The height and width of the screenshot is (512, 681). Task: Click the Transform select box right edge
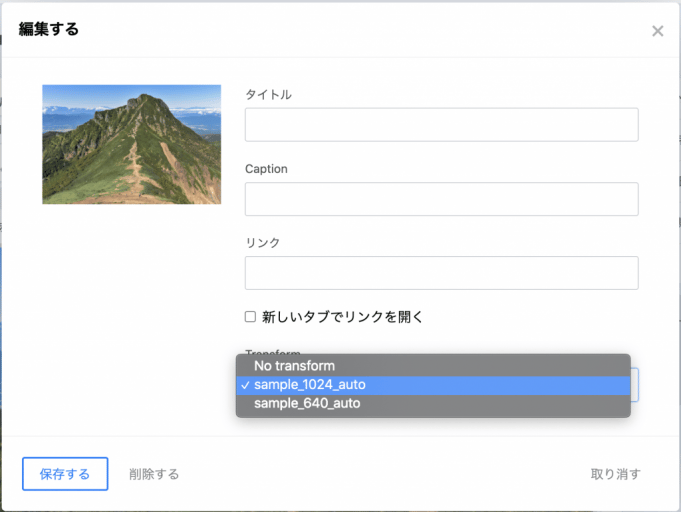(634, 385)
